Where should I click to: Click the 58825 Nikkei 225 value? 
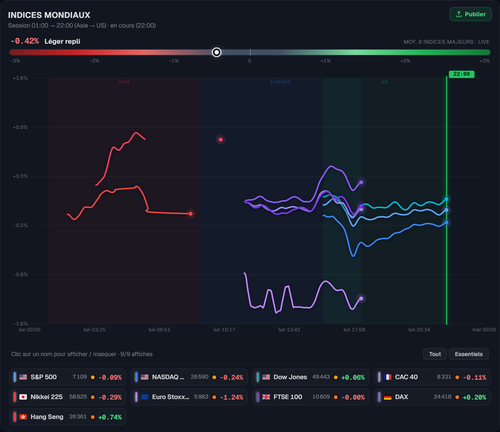point(78,397)
